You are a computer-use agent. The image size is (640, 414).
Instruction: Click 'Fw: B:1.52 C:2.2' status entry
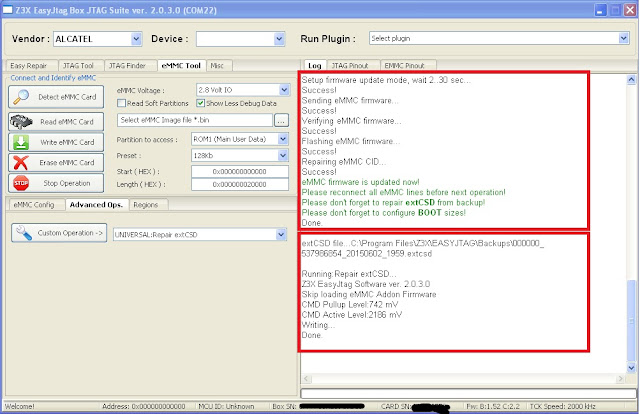[493, 406]
